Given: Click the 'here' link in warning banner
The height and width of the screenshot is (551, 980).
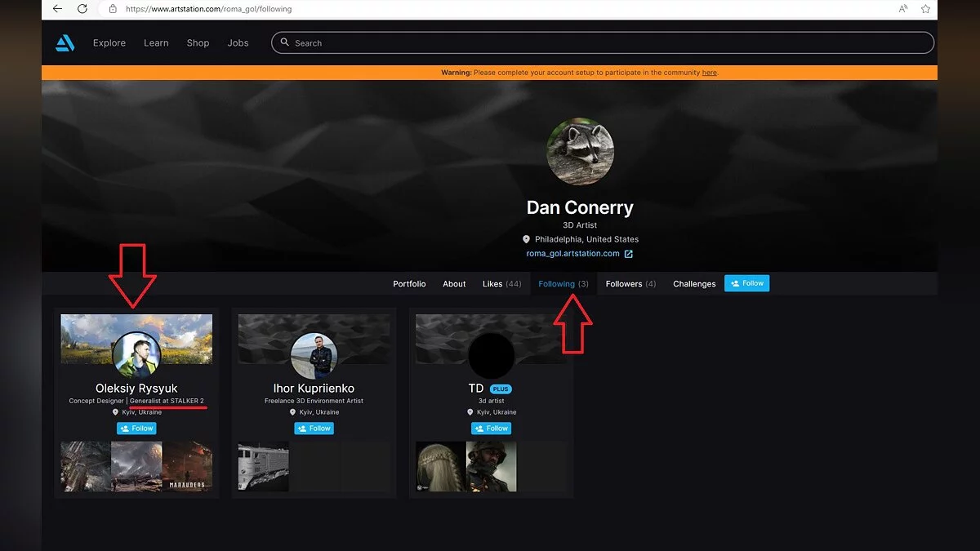Looking at the screenshot, I should coord(709,73).
